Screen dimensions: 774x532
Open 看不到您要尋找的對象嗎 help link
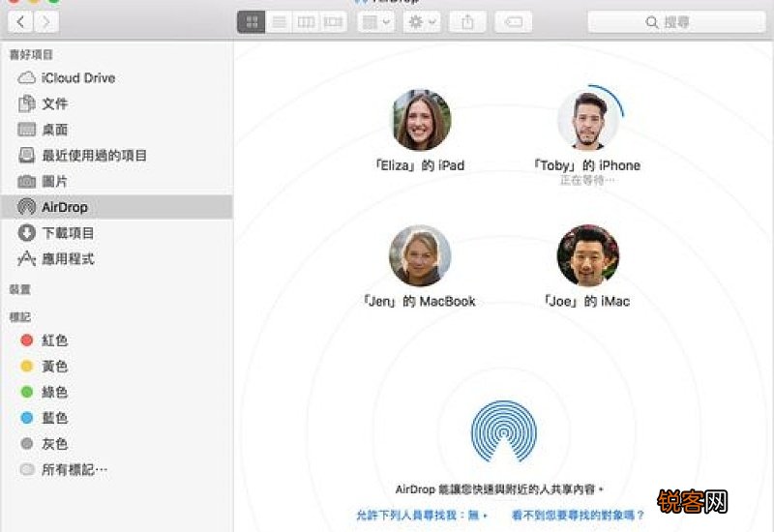click(x=578, y=516)
